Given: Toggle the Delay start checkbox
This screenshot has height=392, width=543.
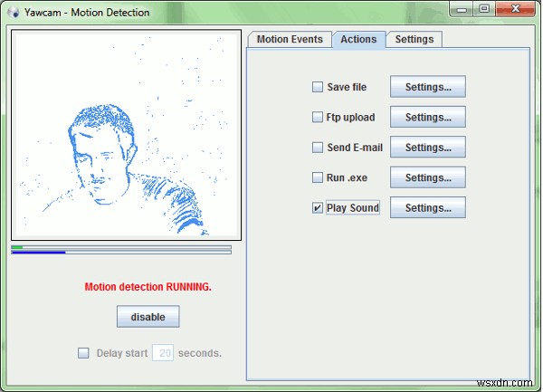Looking at the screenshot, I should [x=83, y=353].
